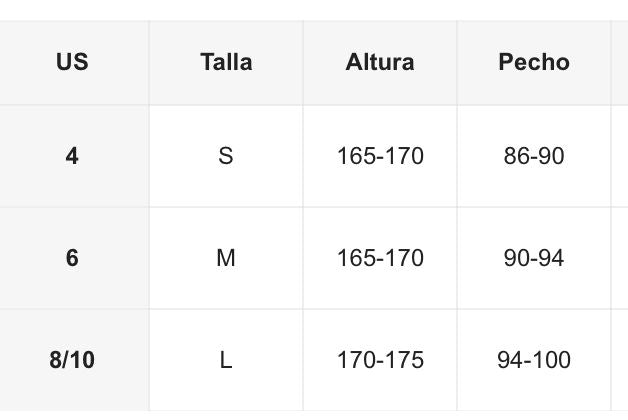
Task: Click Altura 165-170 in the S row
Action: tap(380, 156)
